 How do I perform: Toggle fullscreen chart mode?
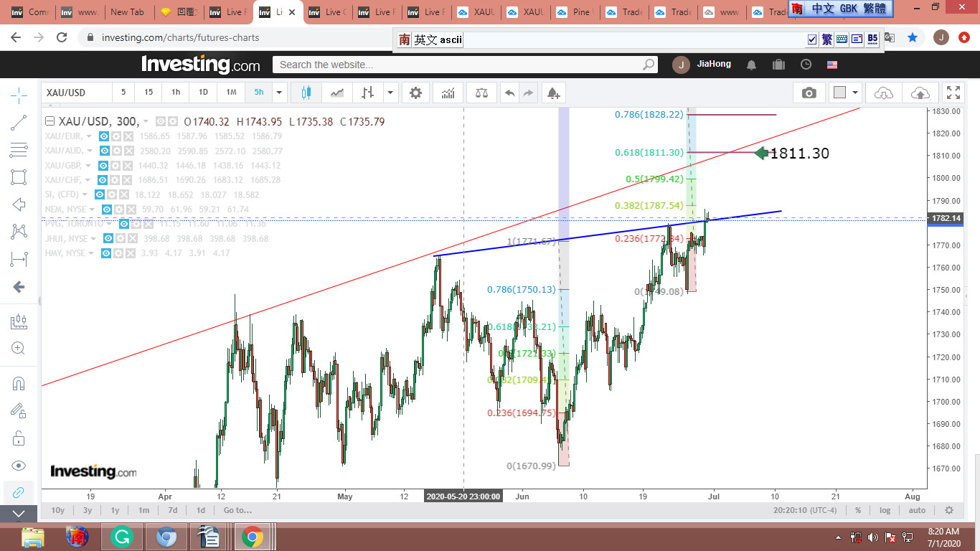click(x=953, y=93)
